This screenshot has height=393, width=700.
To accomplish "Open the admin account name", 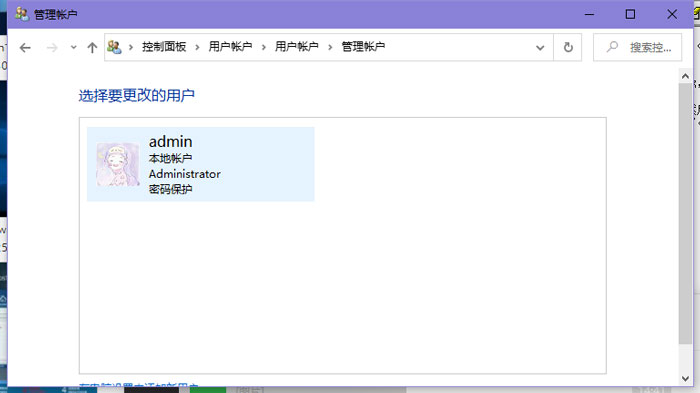I will (171, 142).
